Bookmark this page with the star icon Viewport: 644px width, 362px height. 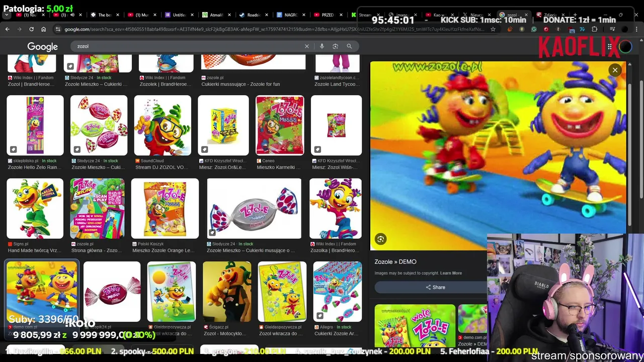(493, 29)
